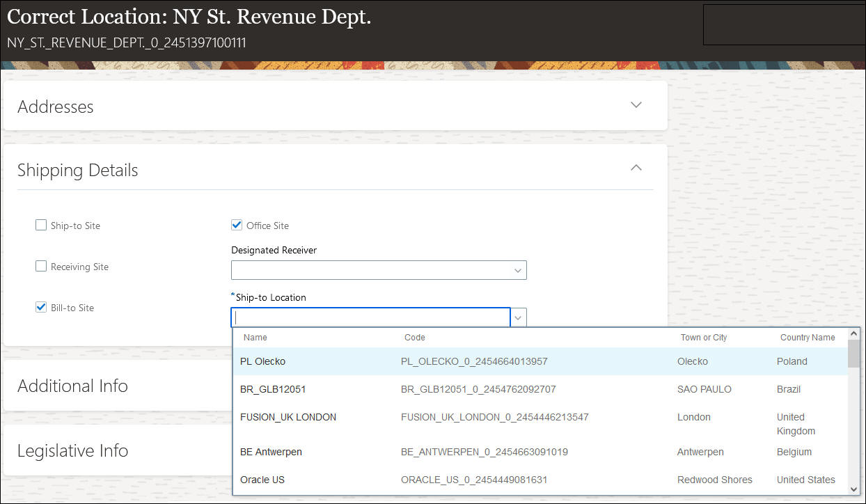
Task: Click the dropdown list scrollbar thumb
Action: pos(853,354)
